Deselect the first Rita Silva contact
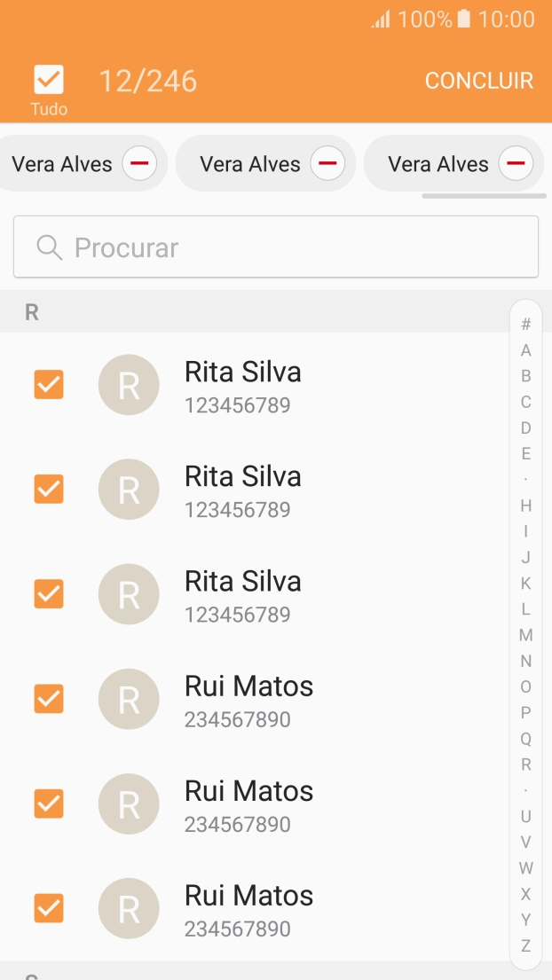 coord(48,384)
